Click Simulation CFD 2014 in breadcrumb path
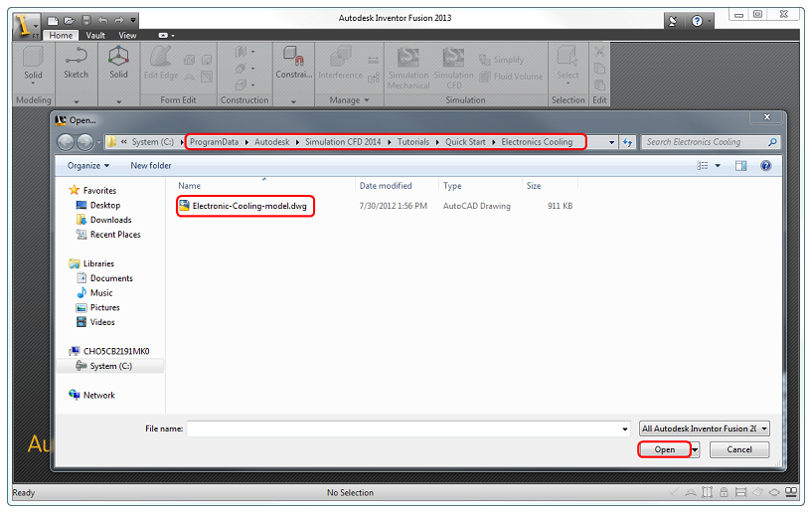Screen dimensions: 812x513 coord(343,142)
